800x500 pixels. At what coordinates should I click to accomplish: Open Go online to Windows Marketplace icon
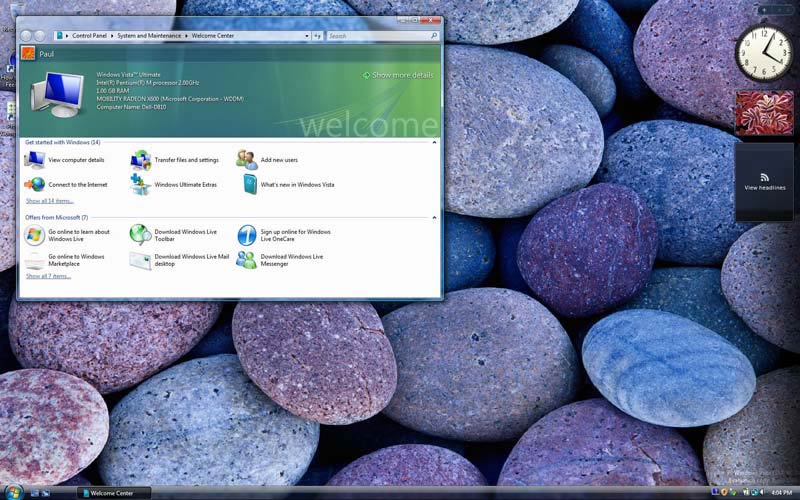(x=34, y=260)
